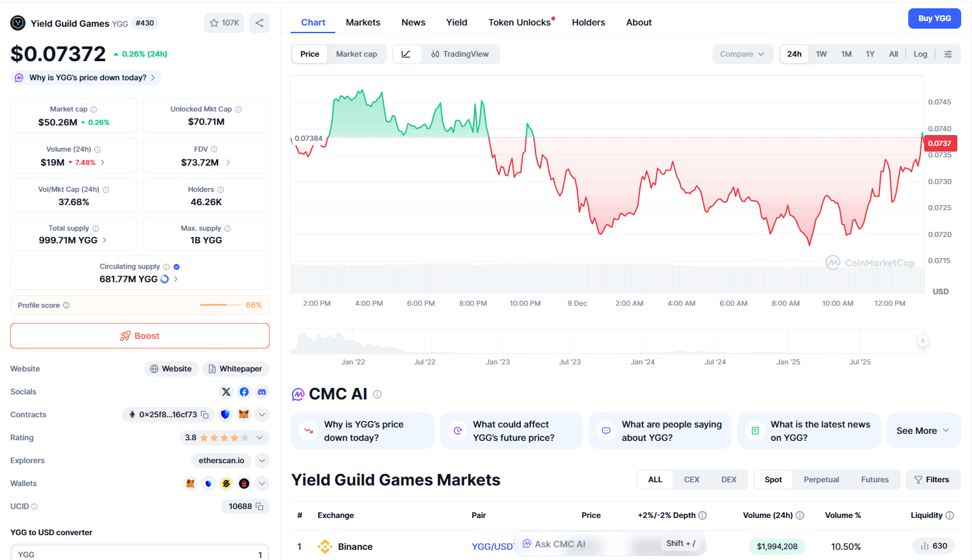Open chart settings sliders icon

(x=948, y=54)
